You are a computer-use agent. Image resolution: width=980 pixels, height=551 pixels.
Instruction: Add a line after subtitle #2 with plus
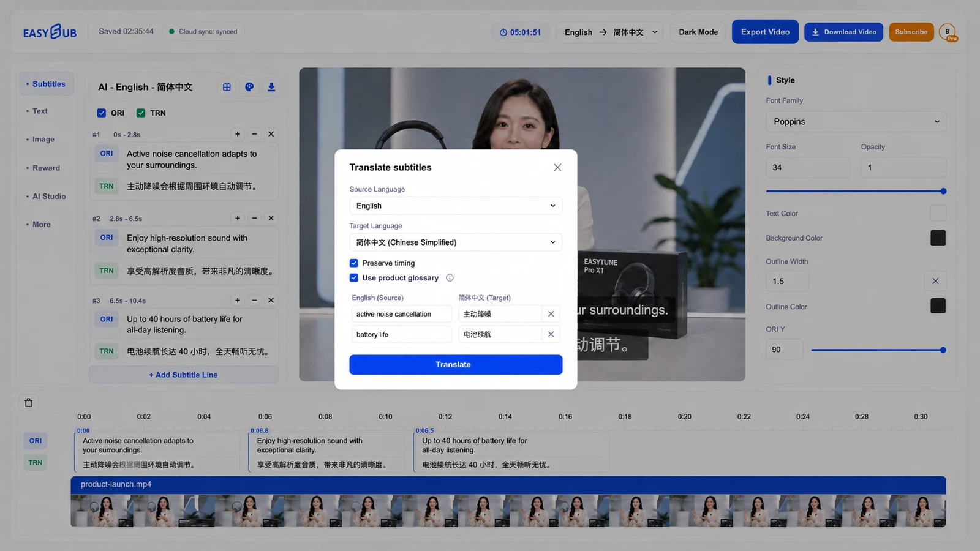click(238, 218)
